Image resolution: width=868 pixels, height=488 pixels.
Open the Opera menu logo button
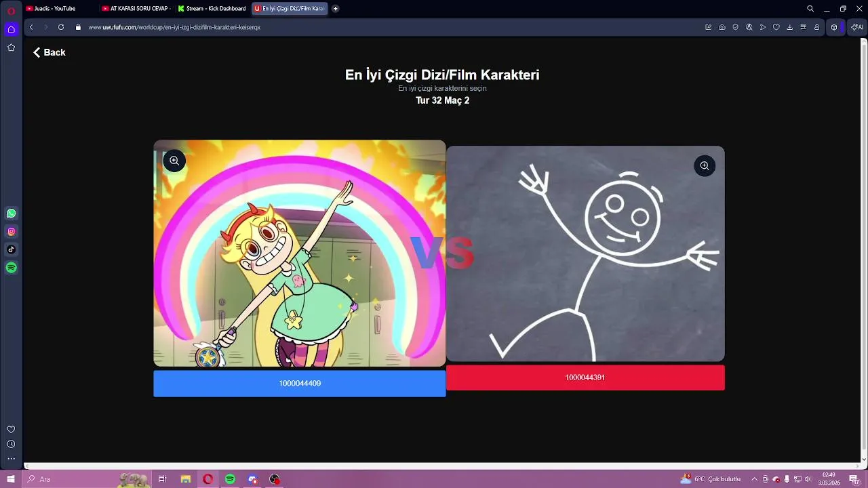click(x=11, y=10)
